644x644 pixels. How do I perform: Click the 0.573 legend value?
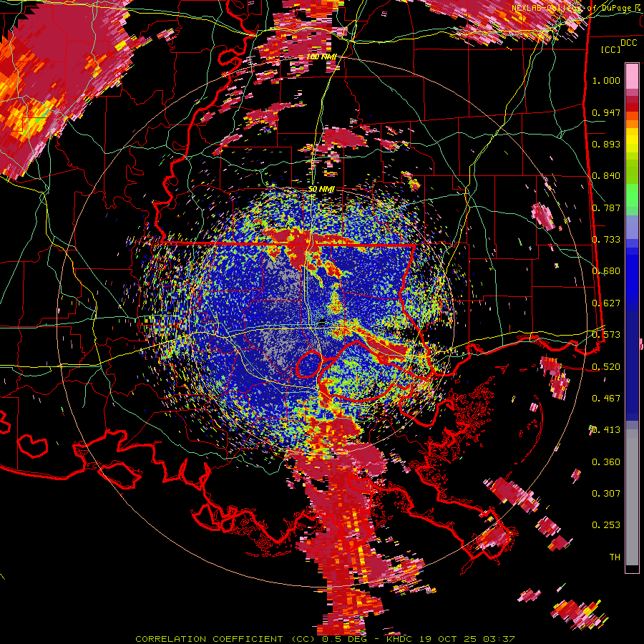(x=606, y=335)
